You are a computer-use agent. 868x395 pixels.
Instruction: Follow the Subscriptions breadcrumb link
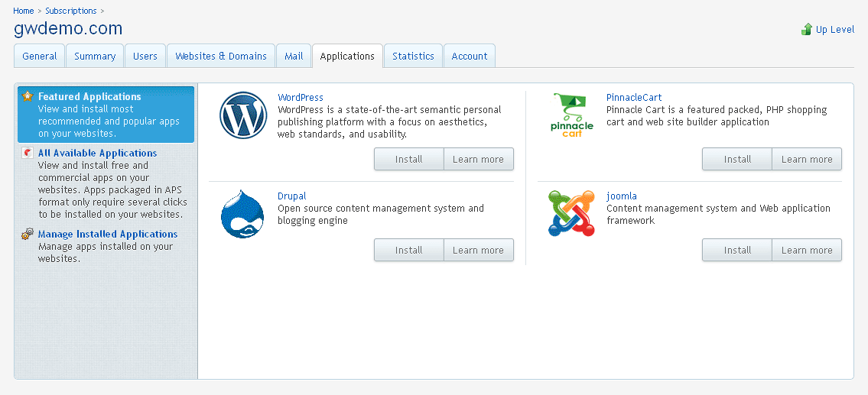(x=71, y=11)
